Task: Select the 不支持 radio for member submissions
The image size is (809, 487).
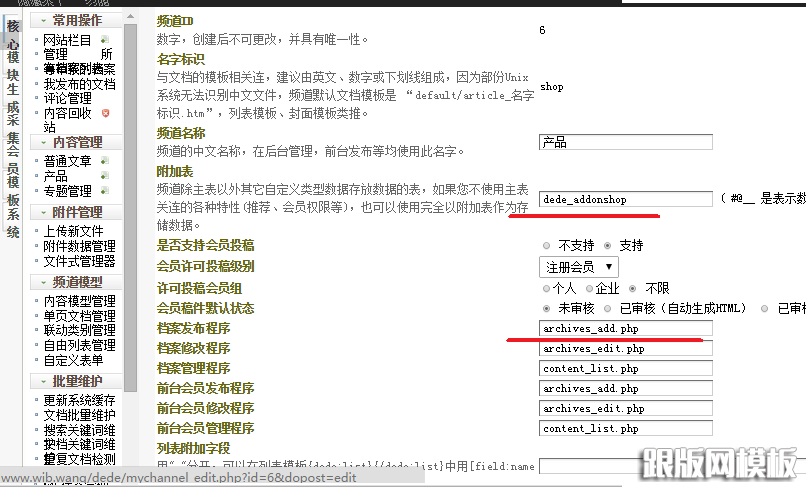Action: point(545,245)
